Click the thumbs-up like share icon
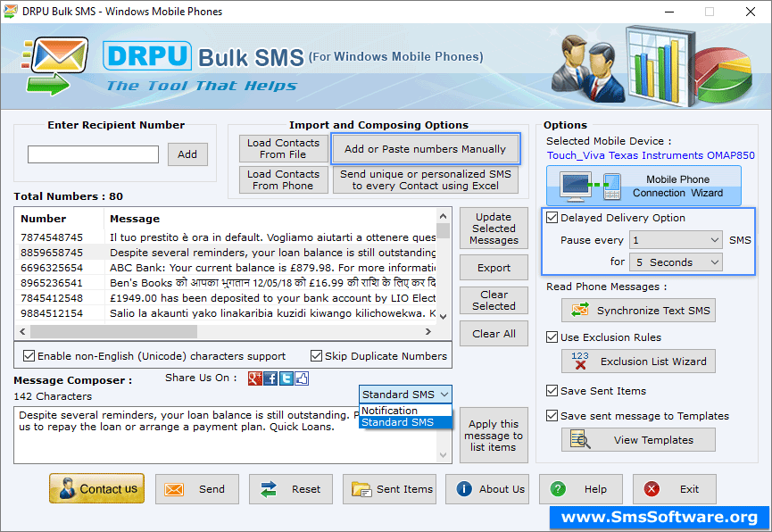Viewport: 772px width, 532px height. tap(302, 378)
